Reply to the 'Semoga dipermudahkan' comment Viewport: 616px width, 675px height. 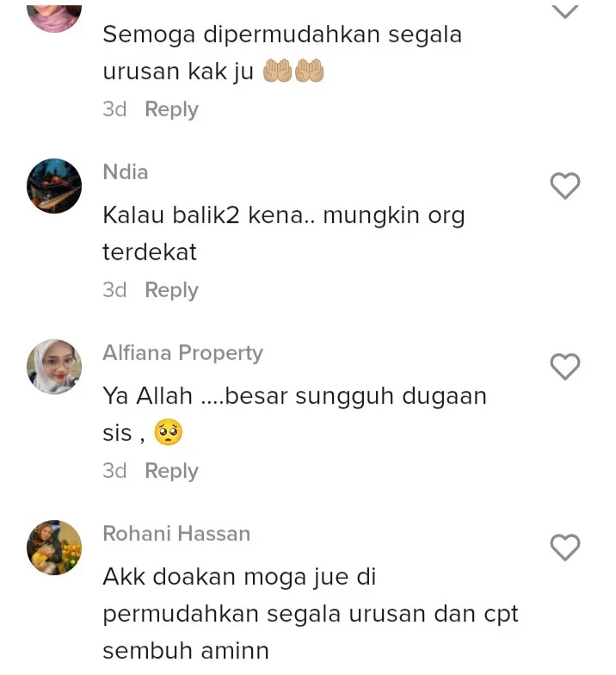(172, 109)
